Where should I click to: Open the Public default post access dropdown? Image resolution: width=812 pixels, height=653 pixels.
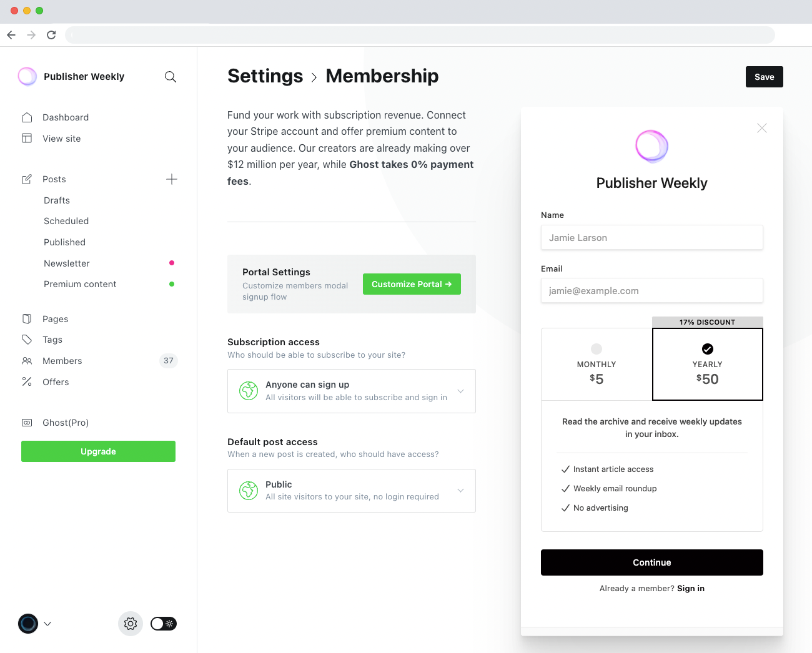[352, 491]
